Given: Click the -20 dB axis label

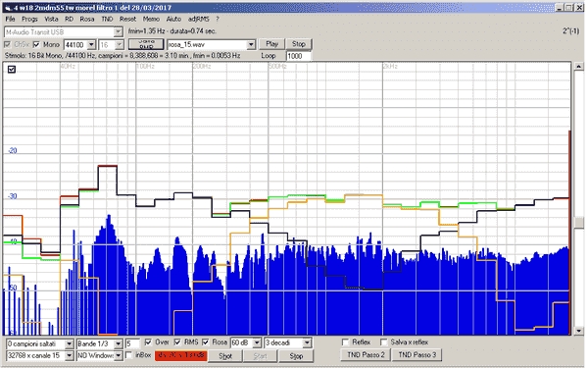Looking at the screenshot, I should (x=13, y=150).
